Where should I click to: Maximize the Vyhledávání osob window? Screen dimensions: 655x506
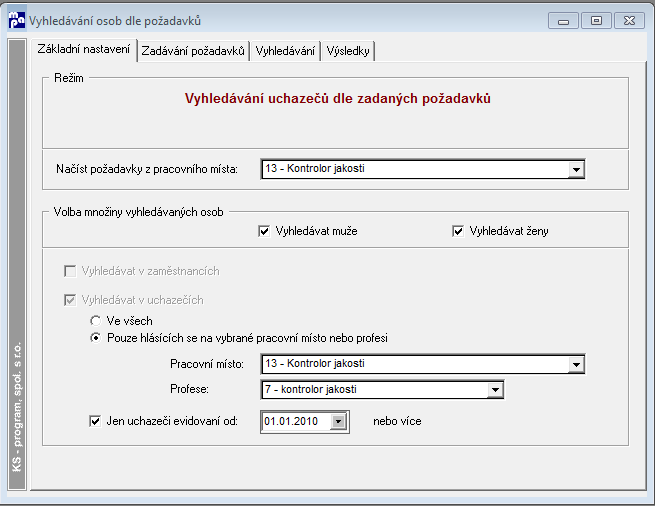[x=596, y=20]
